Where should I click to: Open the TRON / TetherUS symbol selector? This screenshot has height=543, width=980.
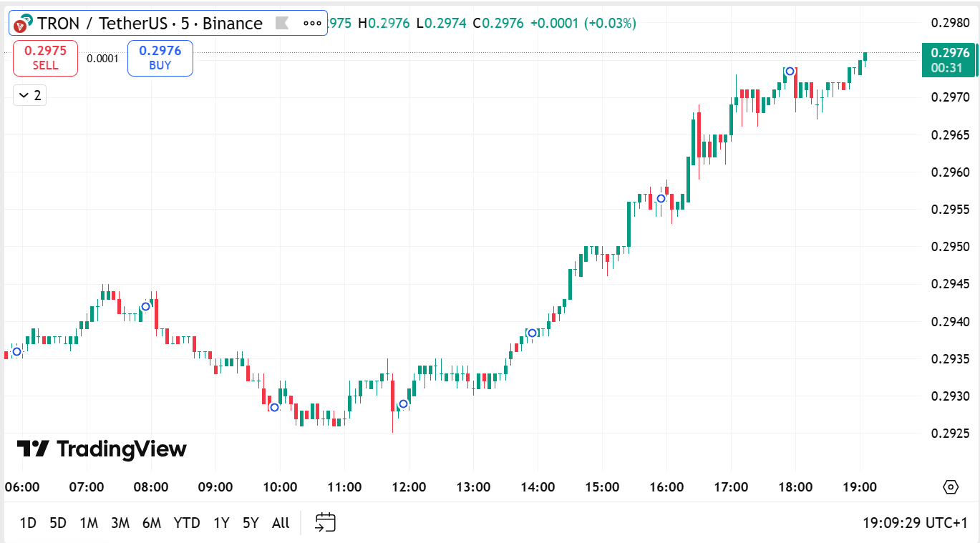(150, 24)
